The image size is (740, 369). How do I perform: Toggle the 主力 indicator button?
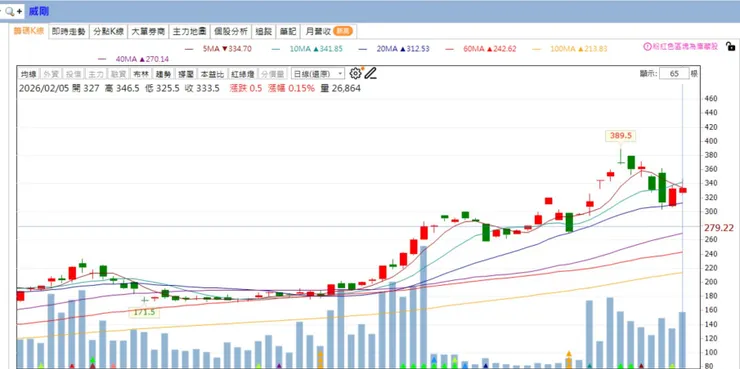coord(95,74)
